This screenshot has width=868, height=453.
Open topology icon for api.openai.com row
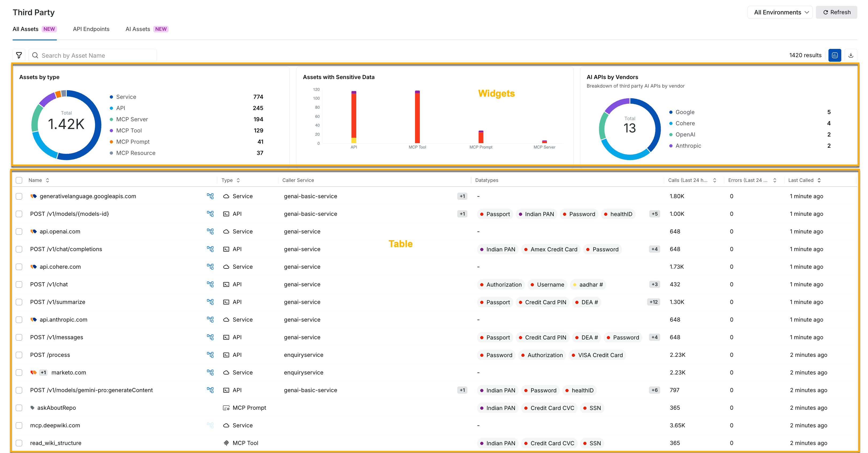click(210, 232)
